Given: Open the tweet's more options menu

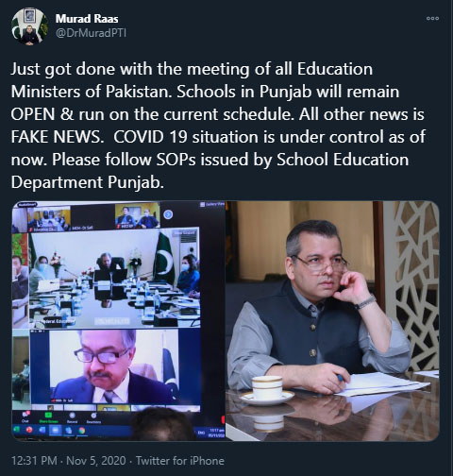Looking at the screenshot, I should [x=432, y=18].
